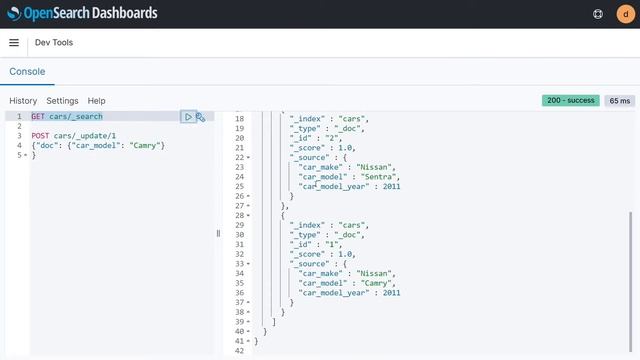Click the editor/output pane resize handle
The image size is (640, 360).
click(218, 233)
